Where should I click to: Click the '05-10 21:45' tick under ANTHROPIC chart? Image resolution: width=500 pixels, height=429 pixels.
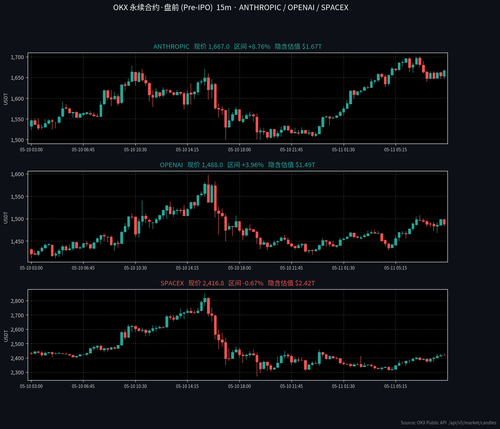tap(291, 150)
